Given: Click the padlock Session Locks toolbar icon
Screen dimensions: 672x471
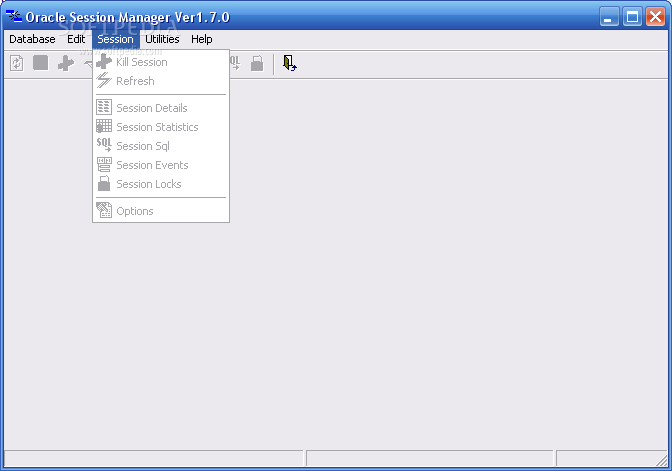Looking at the screenshot, I should pos(257,63).
